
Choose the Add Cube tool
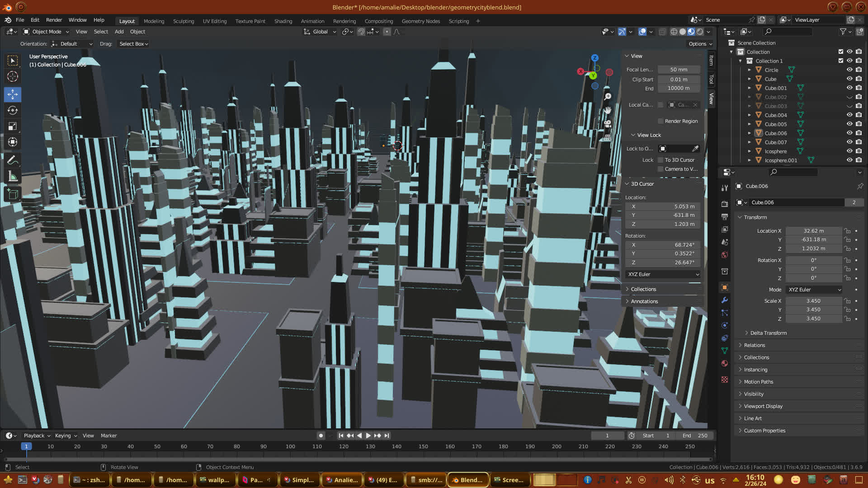point(13,194)
